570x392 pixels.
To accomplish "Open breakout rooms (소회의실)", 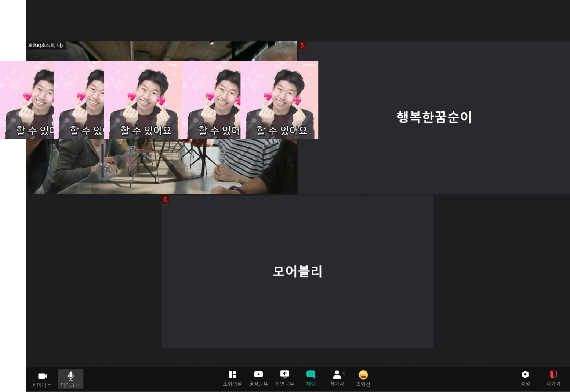I will click(x=232, y=378).
